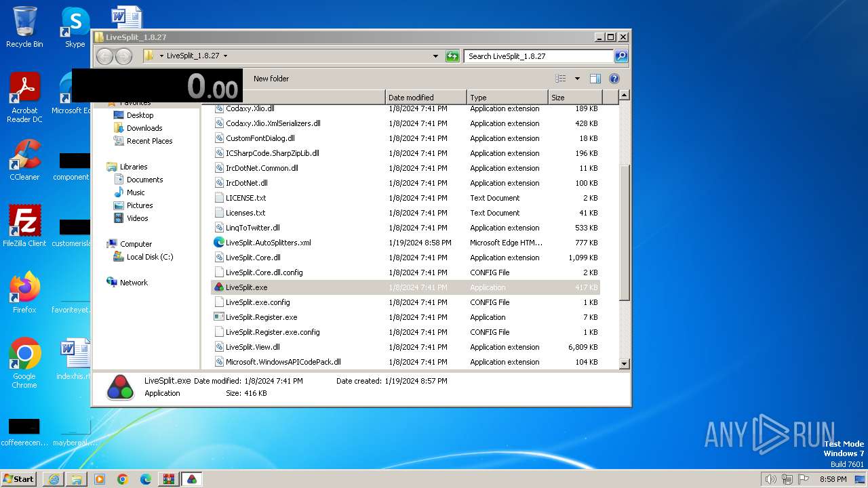
Task: Open Microsoft Edge from taskbar
Action: 146,479
